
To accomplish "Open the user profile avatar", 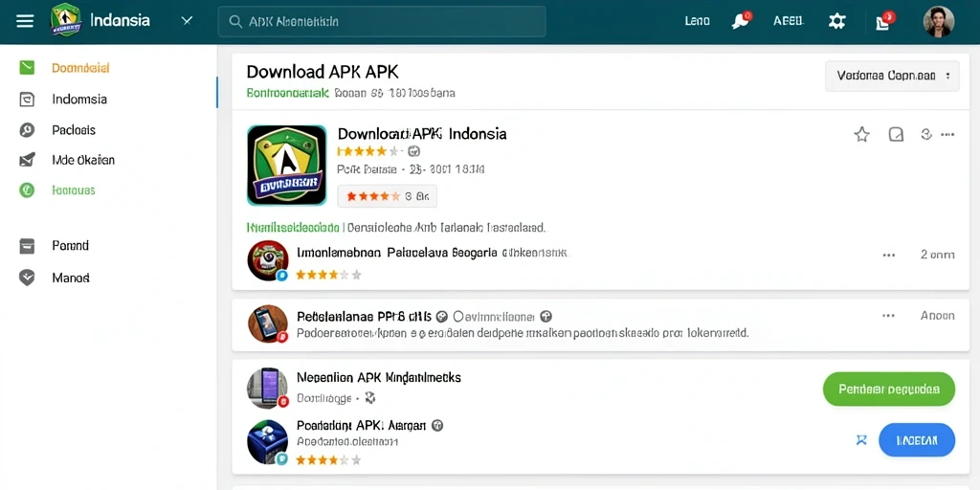I will (938, 21).
